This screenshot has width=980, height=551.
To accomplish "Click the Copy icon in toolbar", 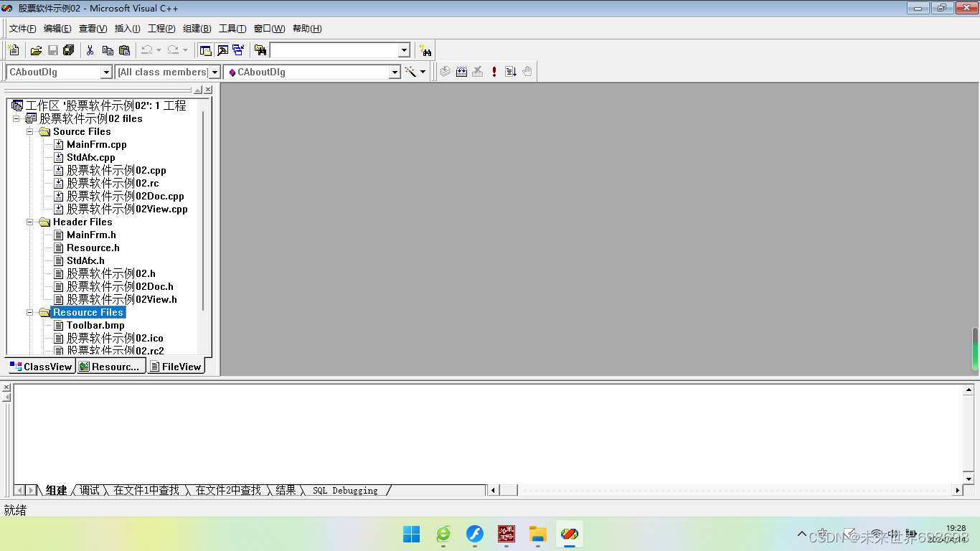I will pos(108,50).
